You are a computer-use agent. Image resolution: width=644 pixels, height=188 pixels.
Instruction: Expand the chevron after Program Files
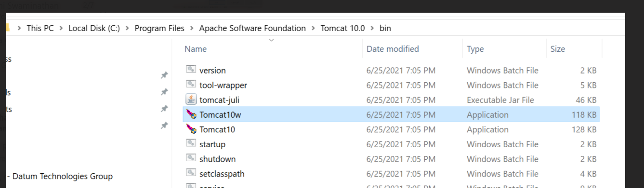[191, 28]
